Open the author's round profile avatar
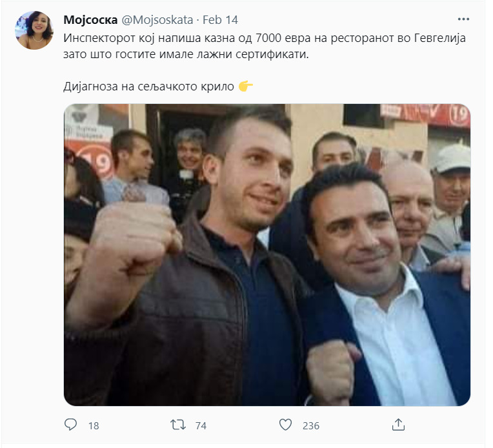 (34, 30)
